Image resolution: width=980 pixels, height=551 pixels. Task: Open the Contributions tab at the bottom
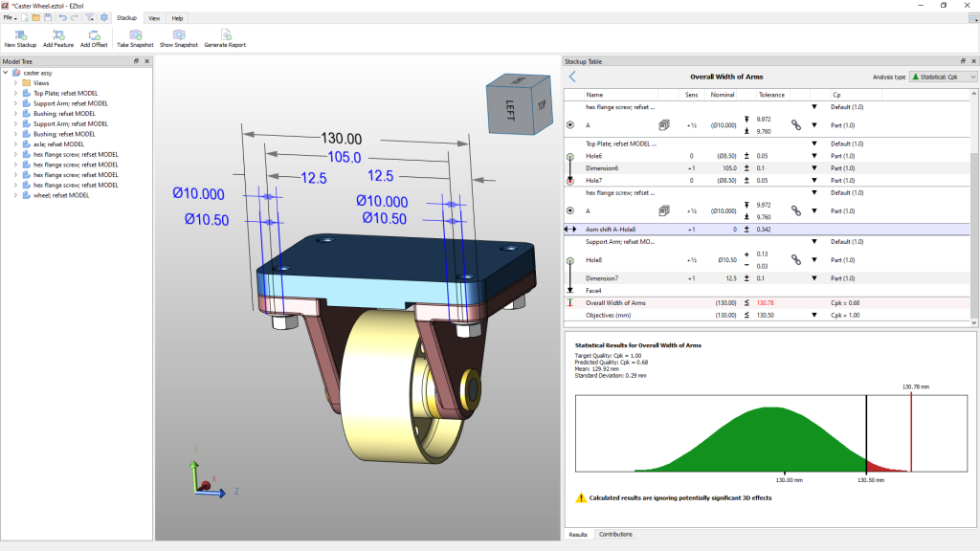point(615,535)
